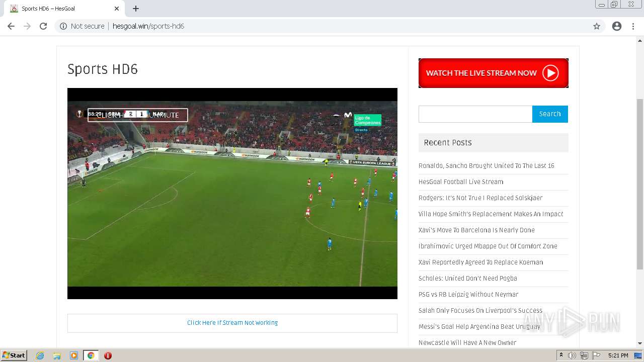Open the volume speaker tray icon
This screenshot has width=644, height=362.
point(572,355)
